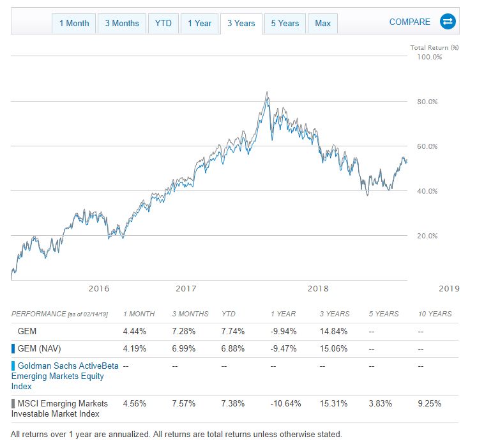Click GEM 3 months value 7.28%
This screenshot has width=477, height=448.
(x=184, y=331)
